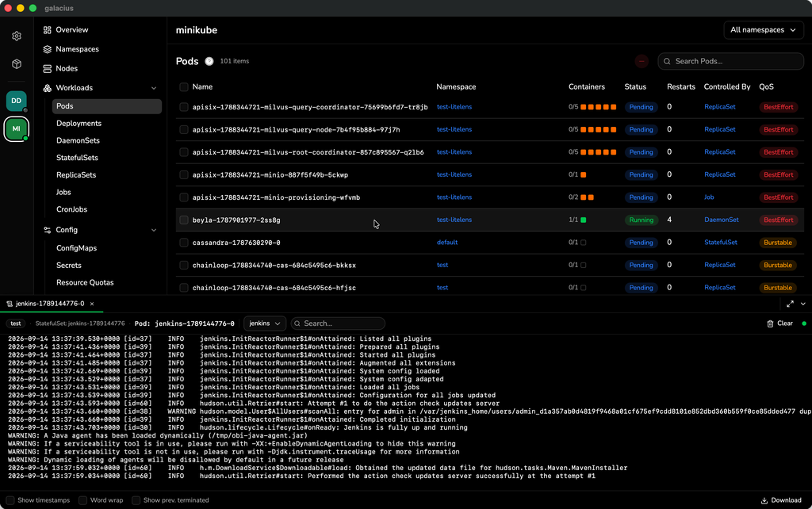
Task: Open the Jobs sidebar item
Action: 63,192
